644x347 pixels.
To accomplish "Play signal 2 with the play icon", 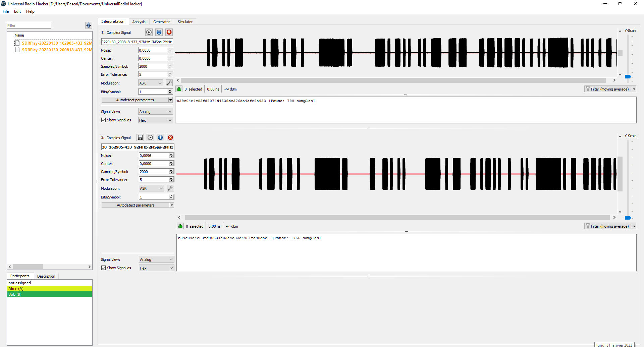I will pos(150,137).
